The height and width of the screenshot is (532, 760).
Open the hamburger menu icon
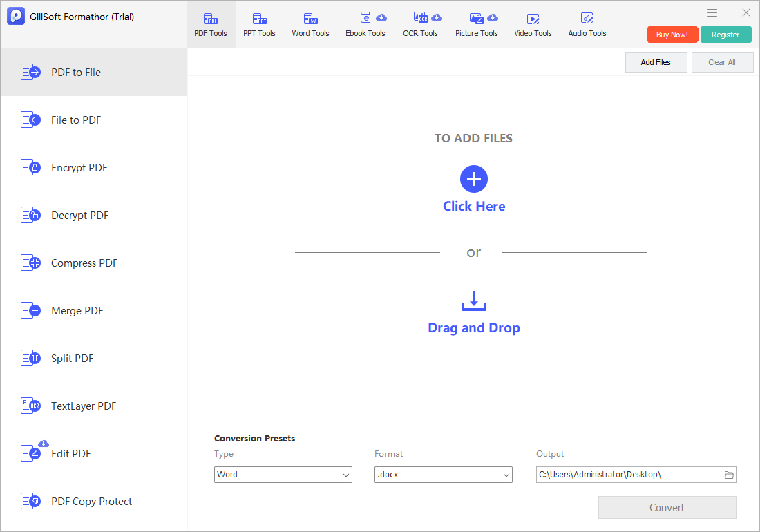pos(712,13)
